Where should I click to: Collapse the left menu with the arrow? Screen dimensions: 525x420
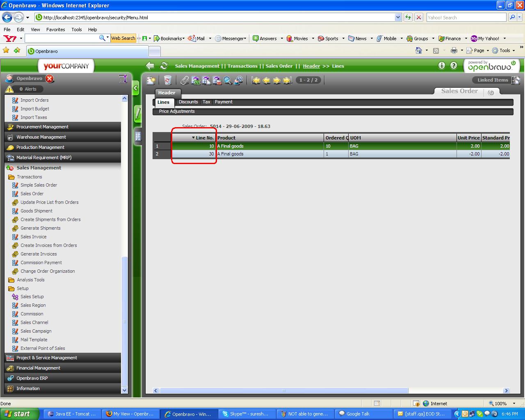pos(136,88)
